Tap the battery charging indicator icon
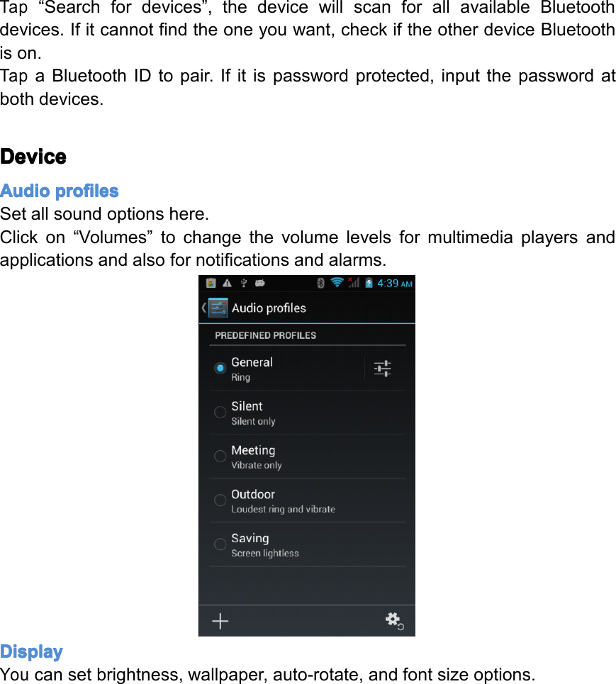This screenshot has height=684, width=616. click(x=369, y=283)
